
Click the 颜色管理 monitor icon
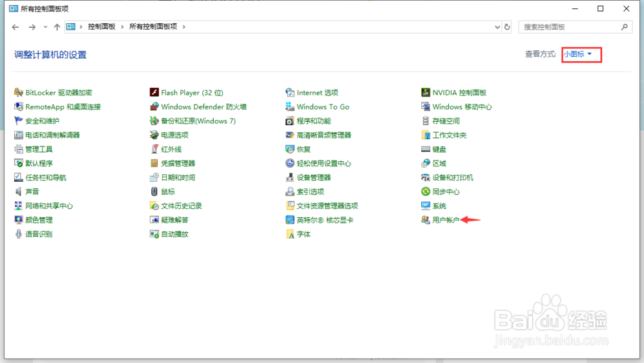tap(19, 220)
